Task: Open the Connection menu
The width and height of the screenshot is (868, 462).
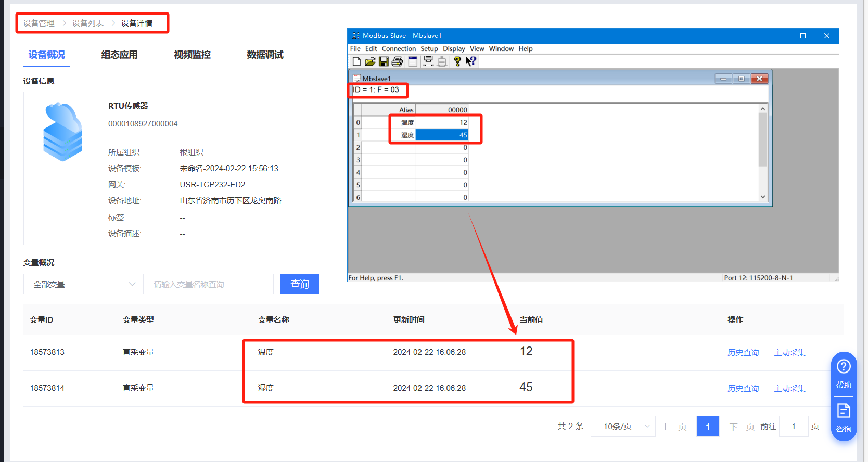Action: click(x=399, y=49)
